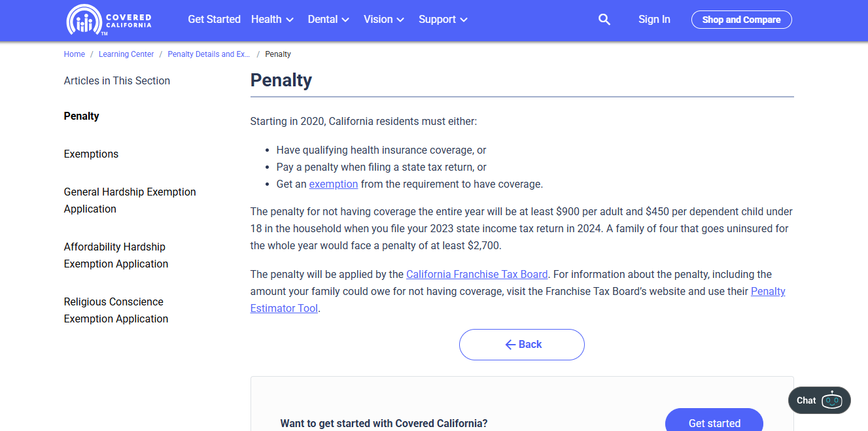Expand the Support dropdown menu
The width and height of the screenshot is (868, 431).
[x=443, y=20]
